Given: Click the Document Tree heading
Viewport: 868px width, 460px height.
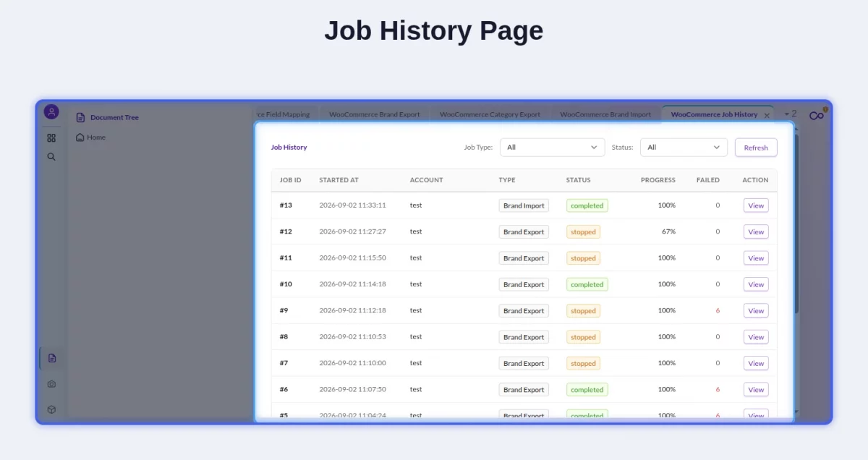Looking at the screenshot, I should point(114,117).
